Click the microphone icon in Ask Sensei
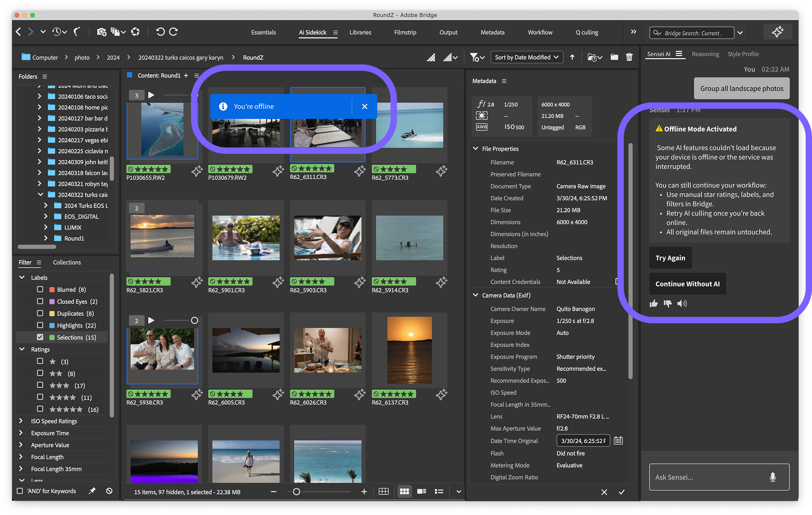 click(x=772, y=477)
